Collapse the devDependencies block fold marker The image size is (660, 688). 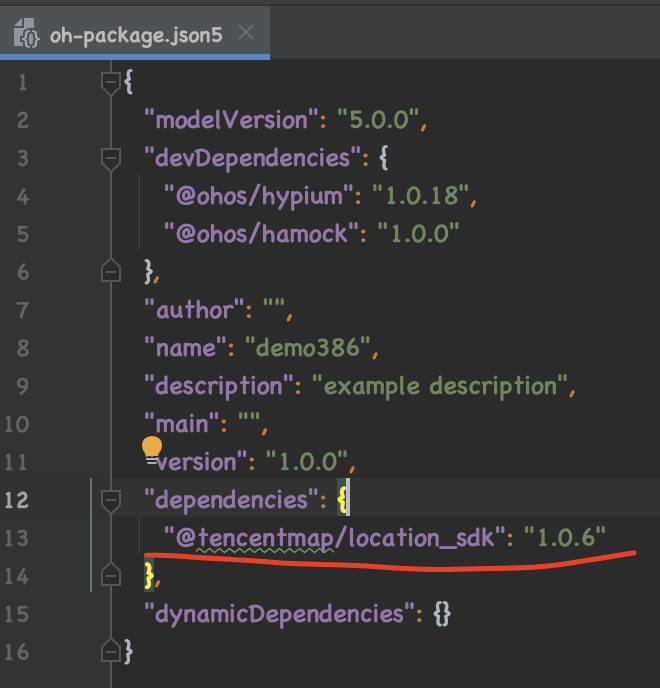[111, 158]
